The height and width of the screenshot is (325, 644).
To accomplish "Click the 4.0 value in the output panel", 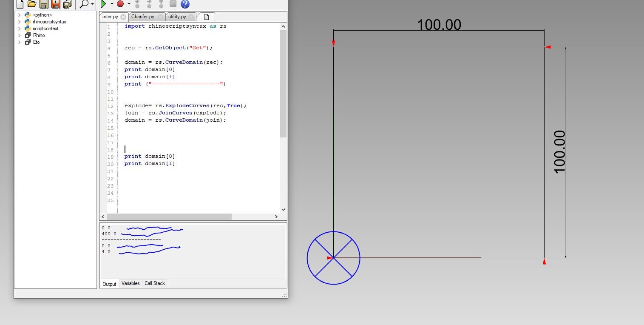I will click(x=106, y=252).
